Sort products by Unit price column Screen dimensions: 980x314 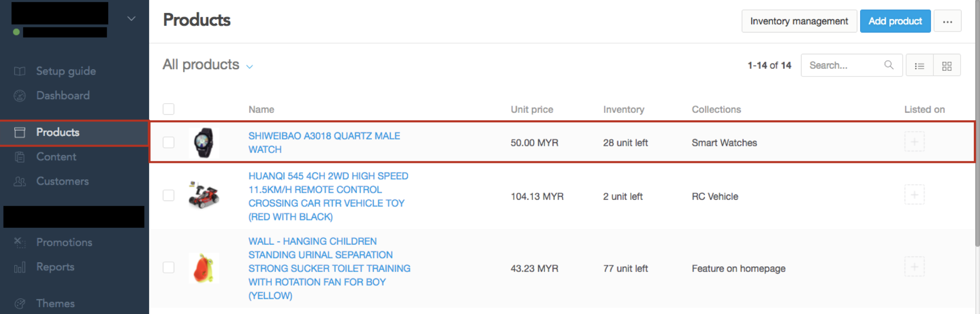pyautogui.click(x=531, y=109)
